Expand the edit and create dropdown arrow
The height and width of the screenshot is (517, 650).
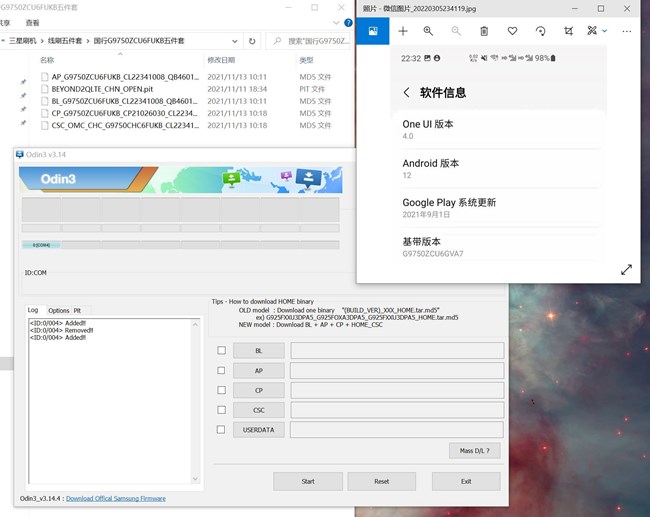(x=604, y=31)
